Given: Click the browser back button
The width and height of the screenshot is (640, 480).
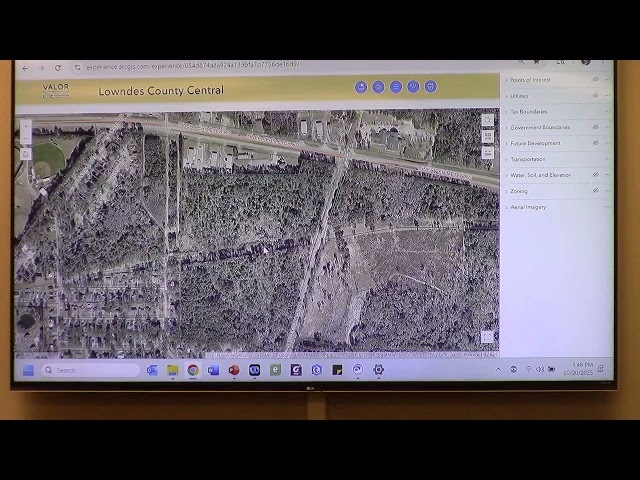Looking at the screenshot, I should click(x=26, y=68).
